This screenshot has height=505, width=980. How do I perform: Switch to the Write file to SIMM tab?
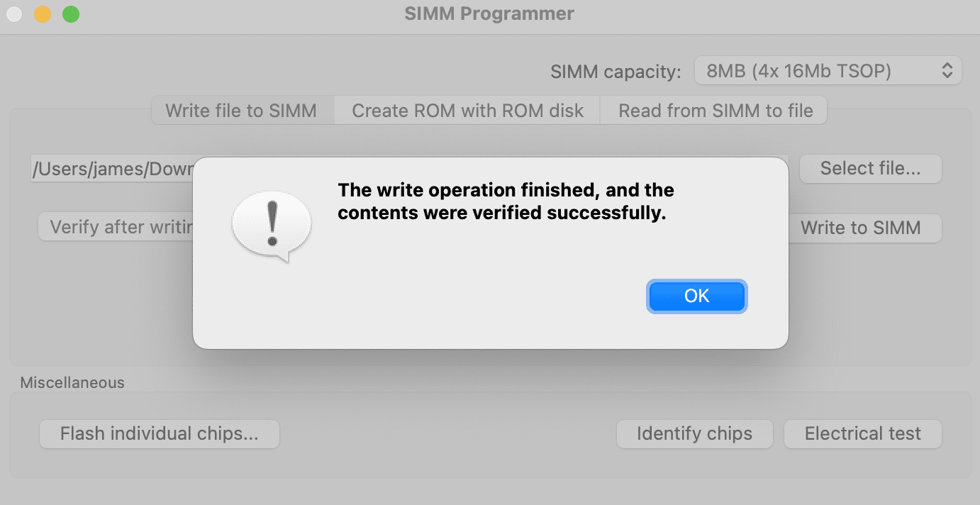[241, 111]
